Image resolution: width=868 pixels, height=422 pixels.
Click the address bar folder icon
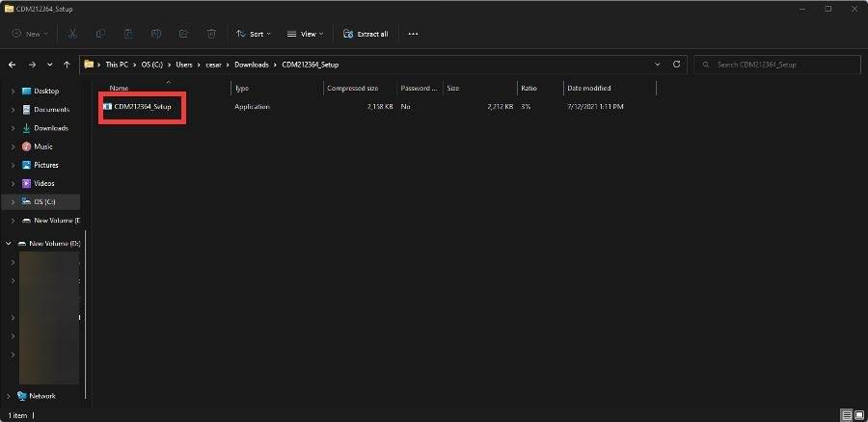(x=89, y=65)
